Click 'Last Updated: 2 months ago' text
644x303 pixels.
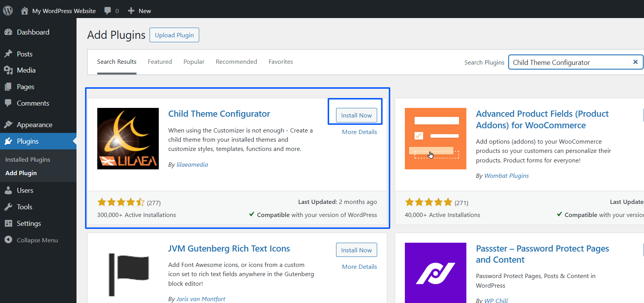(338, 202)
